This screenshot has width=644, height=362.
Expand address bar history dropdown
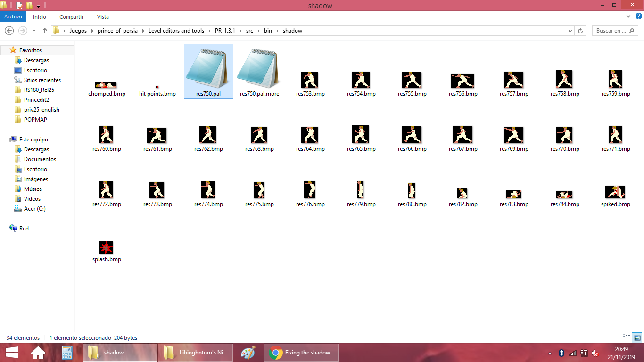570,31
